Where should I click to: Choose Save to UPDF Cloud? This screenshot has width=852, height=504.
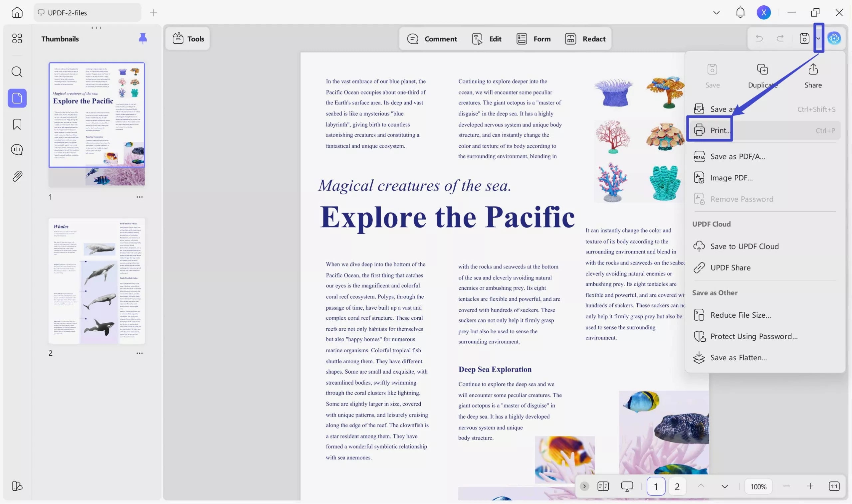pos(744,246)
